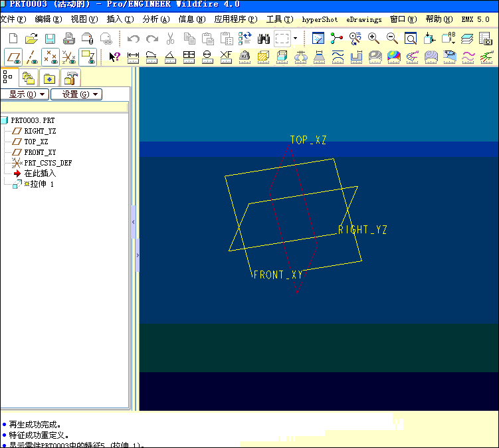The width and height of the screenshot is (499, 448).
Task: Collapse the navigator with the left sash arrow
Action: pyautogui.click(x=134, y=222)
